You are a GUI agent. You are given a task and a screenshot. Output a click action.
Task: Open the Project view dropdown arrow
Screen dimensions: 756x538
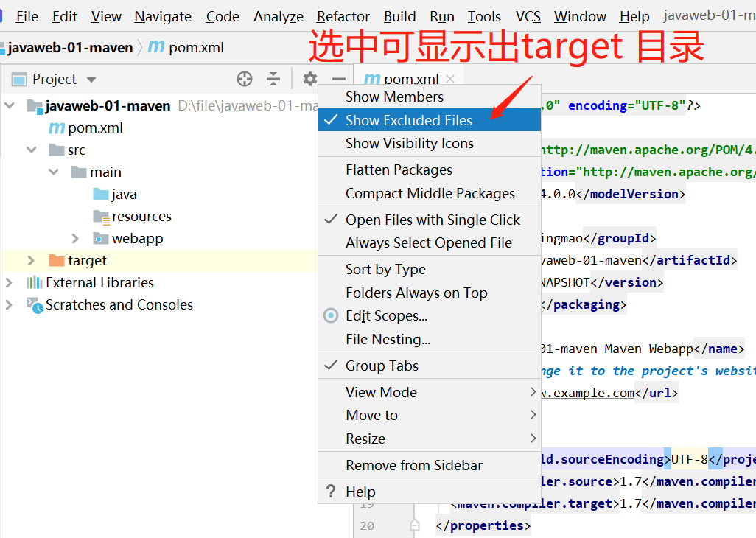pyautogui.click(x=91, y=80)
